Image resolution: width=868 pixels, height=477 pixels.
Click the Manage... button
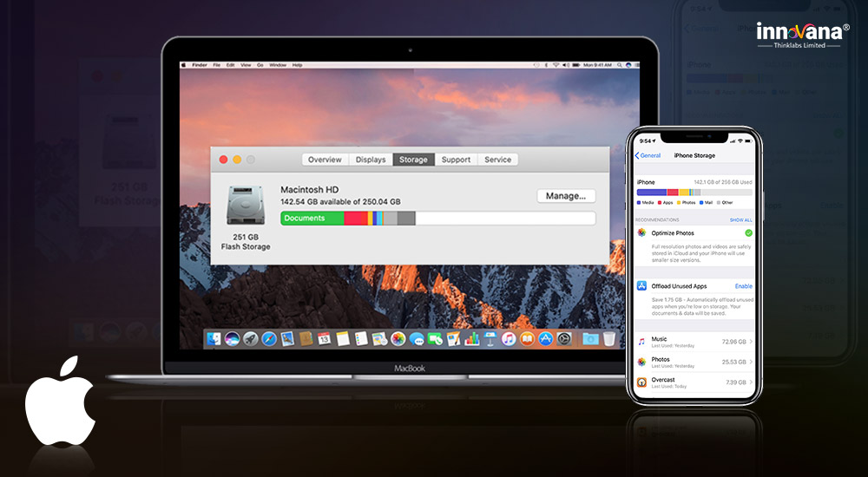[566, 196]
